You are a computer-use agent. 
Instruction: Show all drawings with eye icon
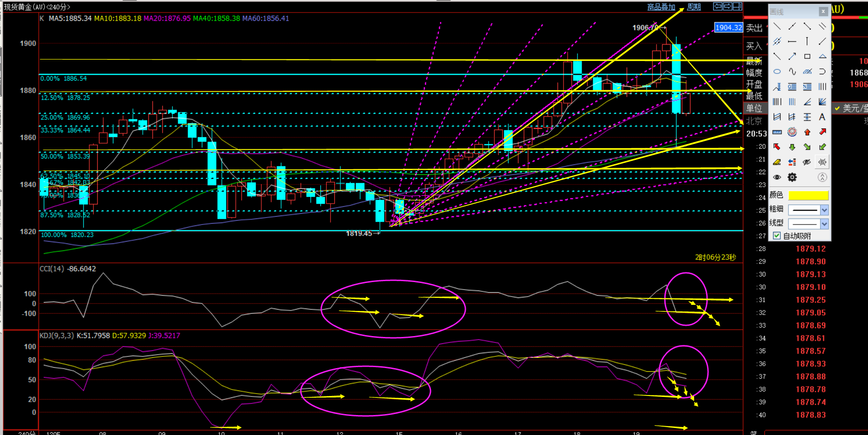click(777, 177)
